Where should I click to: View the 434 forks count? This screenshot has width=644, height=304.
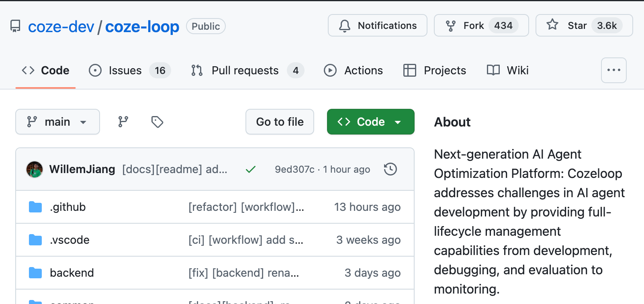[x=503, y=25]
